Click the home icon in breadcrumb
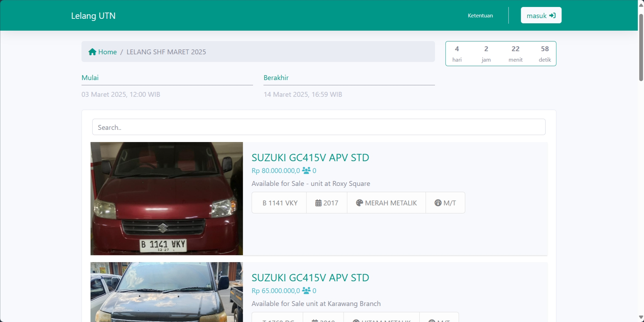This screenshot has width=644, height=322. (93, 52)
